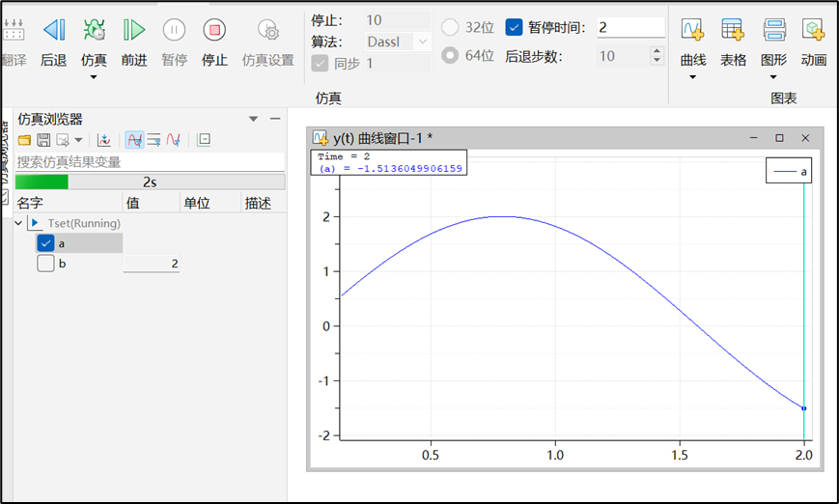Click the red curve filter icon
Image resolution: width=839 pixels, height=504 pixels.
pyautogui.click(x=174, y=140)
